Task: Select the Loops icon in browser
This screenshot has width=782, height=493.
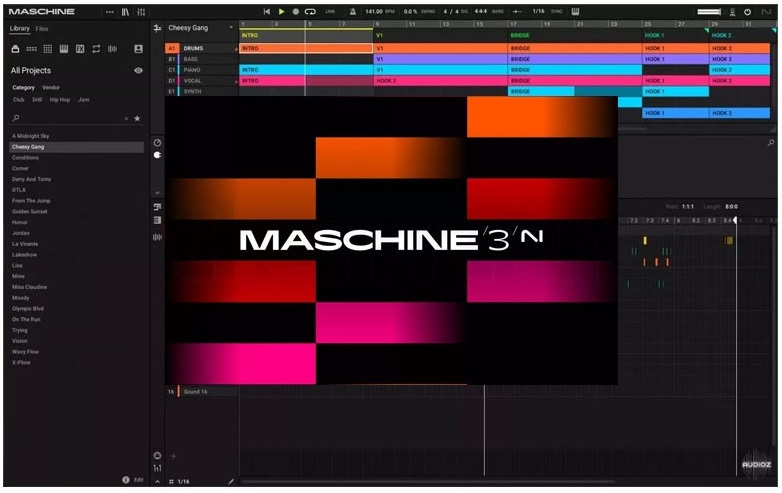Action: pyautogui.click(x=96, y=48)
